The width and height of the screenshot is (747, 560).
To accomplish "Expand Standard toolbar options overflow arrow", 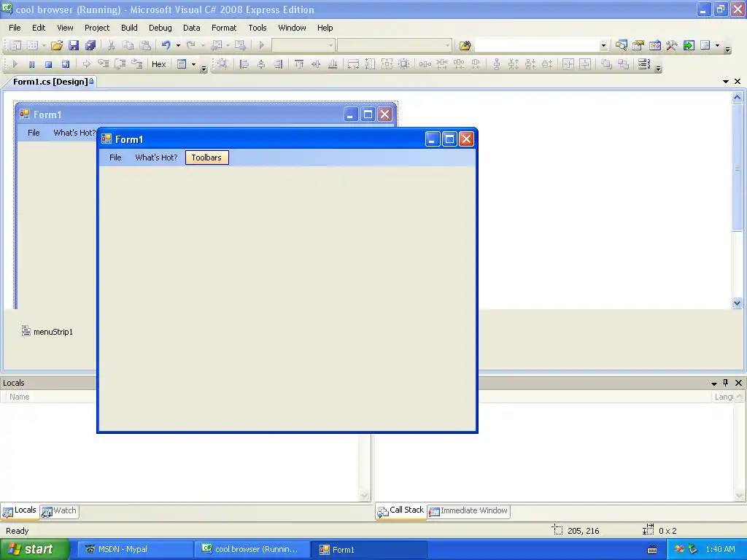I will tap(727, 49).
